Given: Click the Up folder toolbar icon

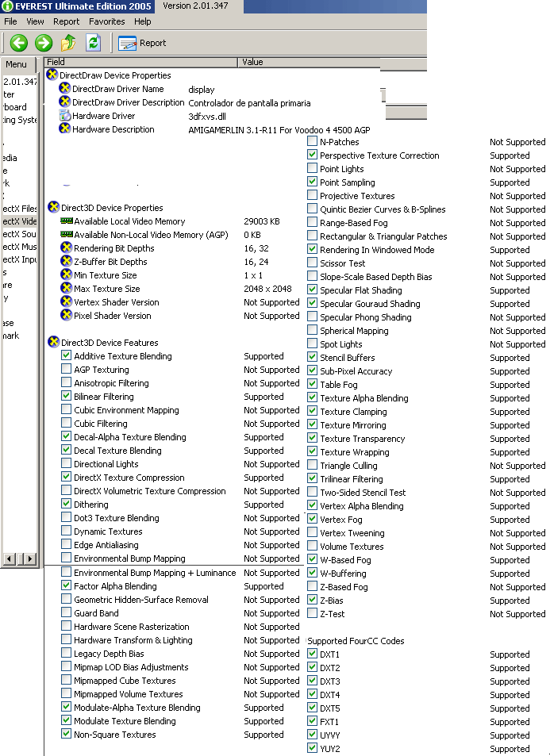Looking at the screenshot, I should 68,43.
